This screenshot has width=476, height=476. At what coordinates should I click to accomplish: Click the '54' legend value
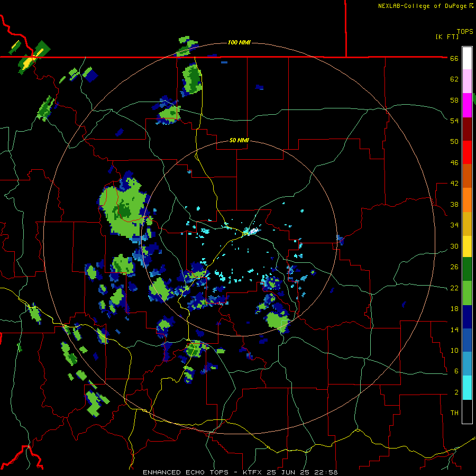click(454, 121)
